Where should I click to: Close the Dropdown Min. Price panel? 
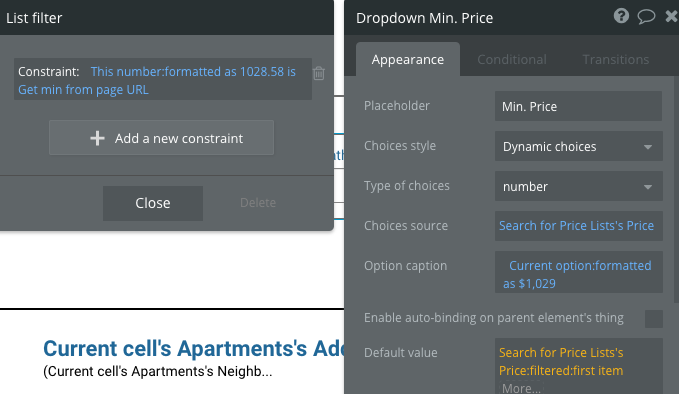tap(671, 16)
